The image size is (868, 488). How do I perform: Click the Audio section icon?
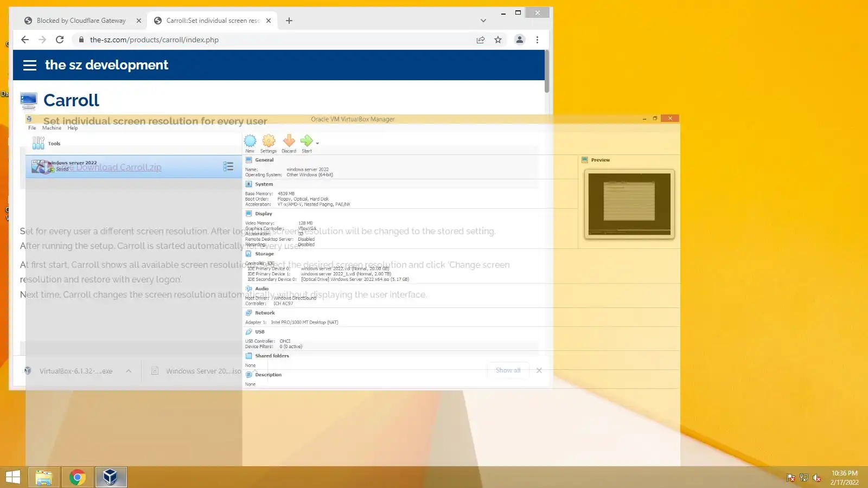click(x=248, y=288)
